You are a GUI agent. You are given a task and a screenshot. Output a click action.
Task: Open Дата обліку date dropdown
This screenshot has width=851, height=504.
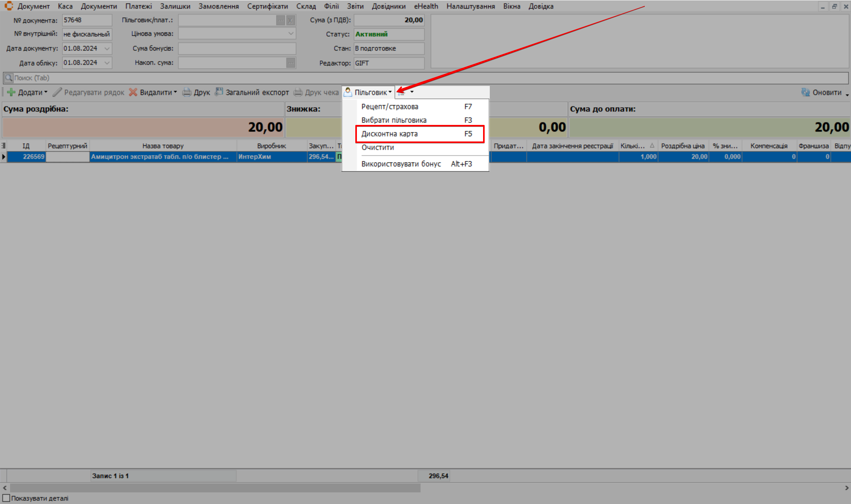tap(107, 63)
